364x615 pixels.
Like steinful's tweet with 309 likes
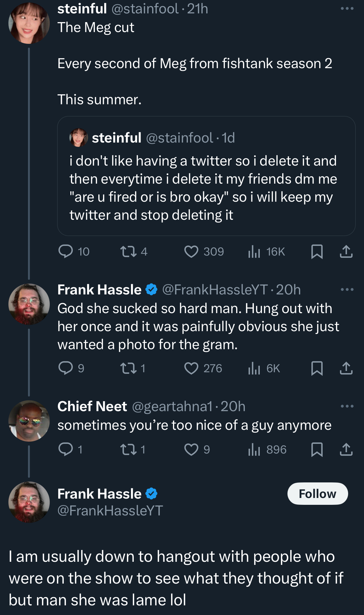point(191,251)
